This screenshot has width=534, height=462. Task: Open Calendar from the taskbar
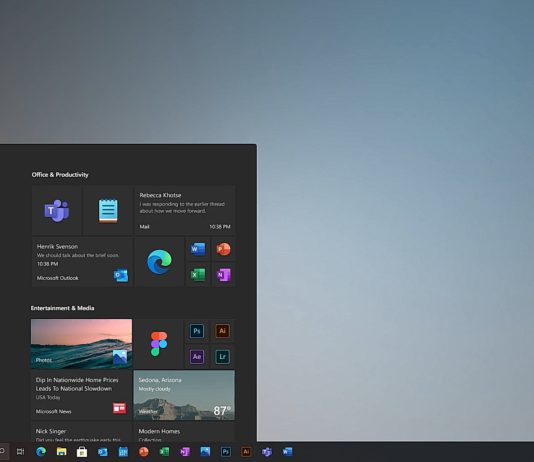(123, 452)
